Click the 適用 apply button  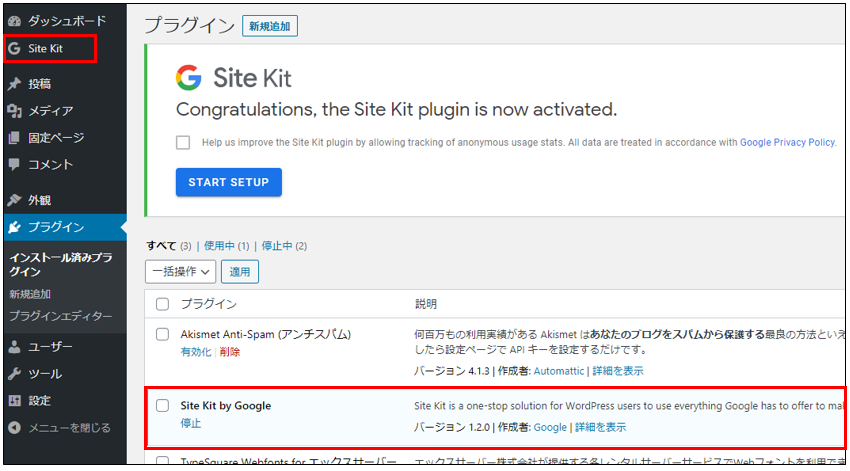(x=240, y=272)
